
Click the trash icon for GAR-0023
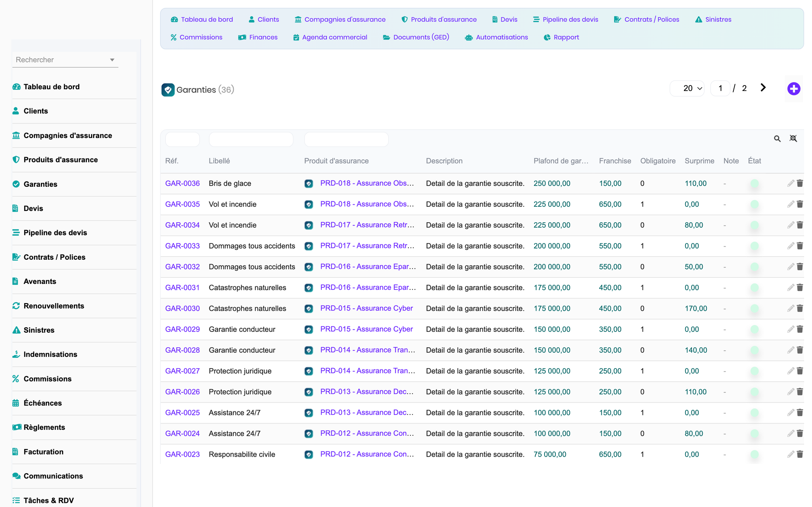(x=800, y=454)
